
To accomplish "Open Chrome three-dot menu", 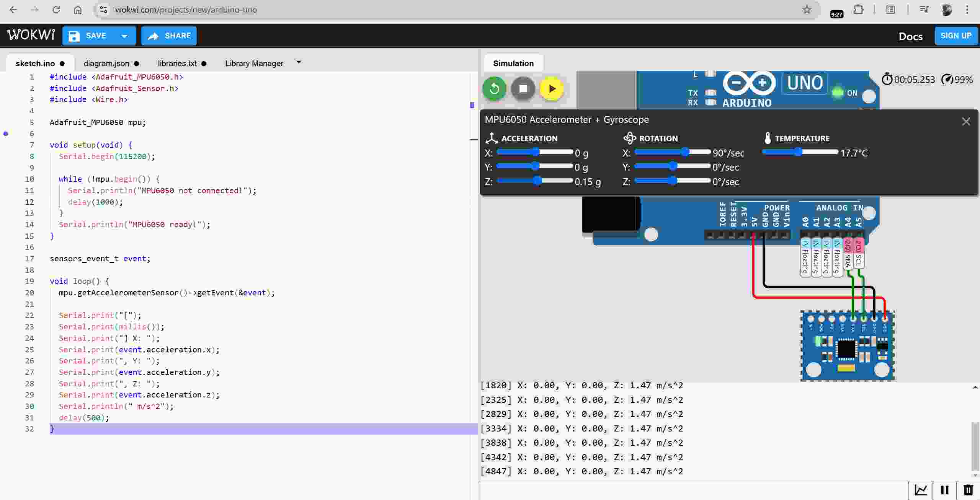I will [967, 10].
